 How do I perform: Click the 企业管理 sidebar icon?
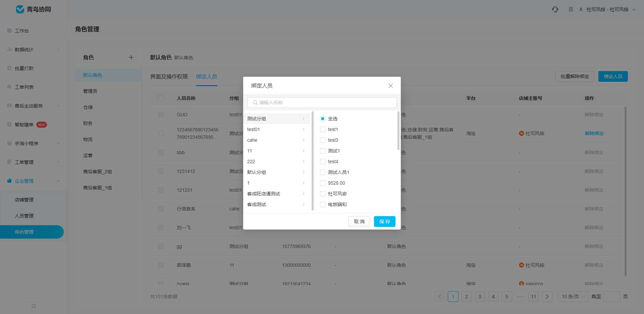9,181
